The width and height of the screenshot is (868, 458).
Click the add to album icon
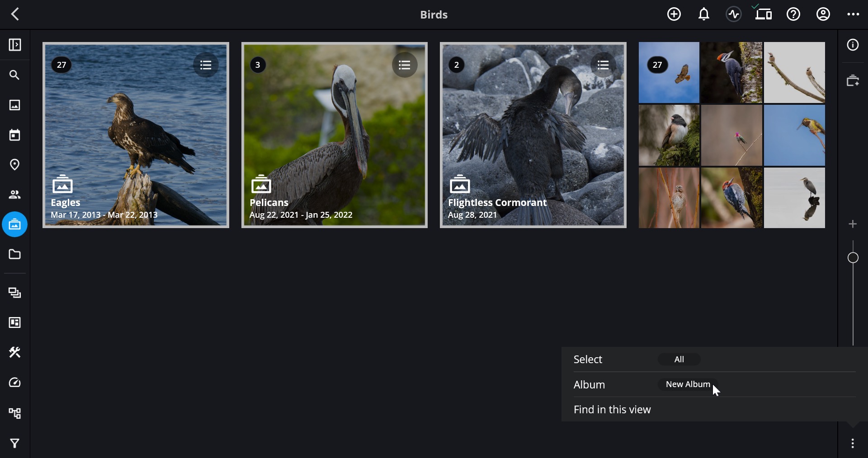coord(853,80)
